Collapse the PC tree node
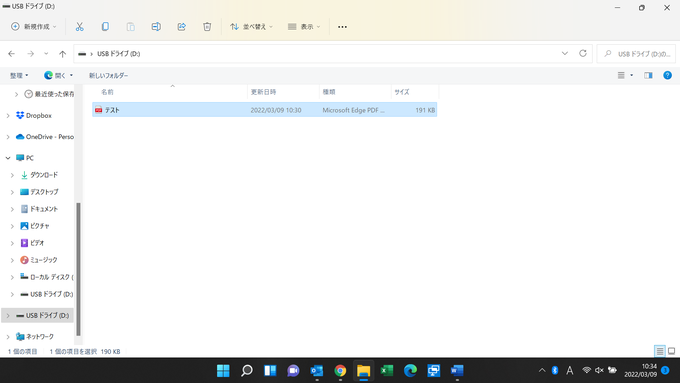680x383 pixels. pyautogui.click(x=8, y=158)
